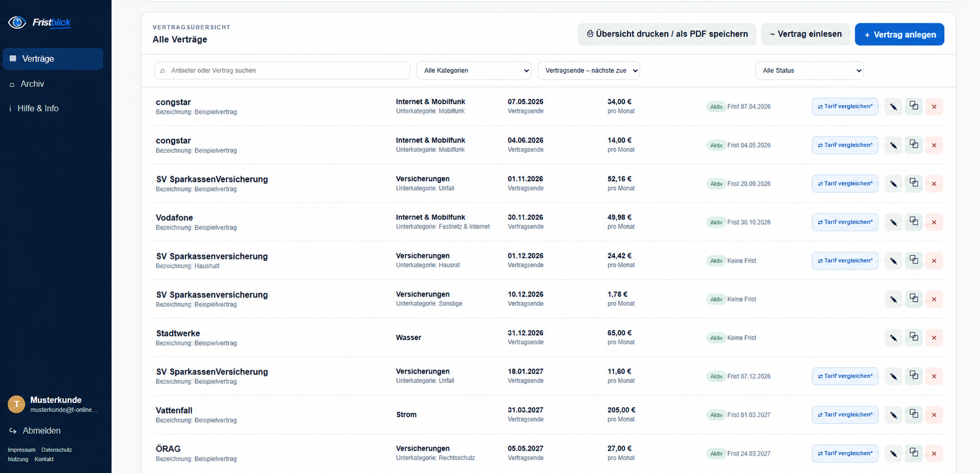The image size is (980, 473).
Task: Delete the Haushalt Hausrat contract
Action: coord(934,261)
